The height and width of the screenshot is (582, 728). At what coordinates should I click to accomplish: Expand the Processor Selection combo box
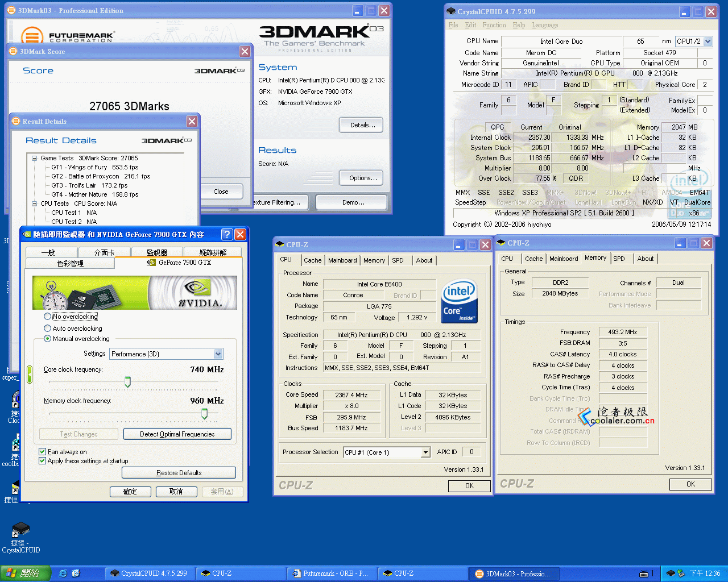(425, 452)
